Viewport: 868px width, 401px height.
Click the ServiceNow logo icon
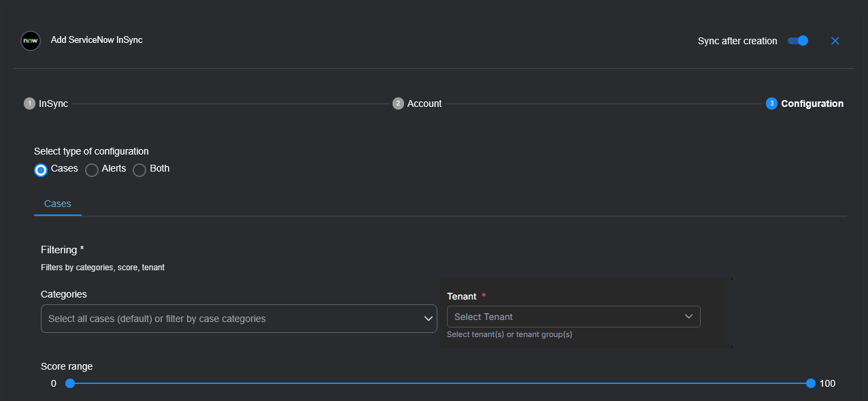pyautogui.click(x=31, y=41)
